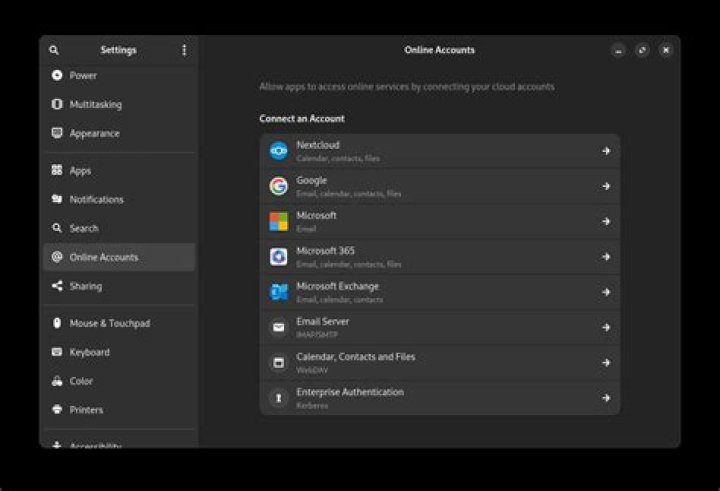Add an Email Server IMAP/SMTP account
This screenshot has height=491, width=720.
tap(440, 327)
